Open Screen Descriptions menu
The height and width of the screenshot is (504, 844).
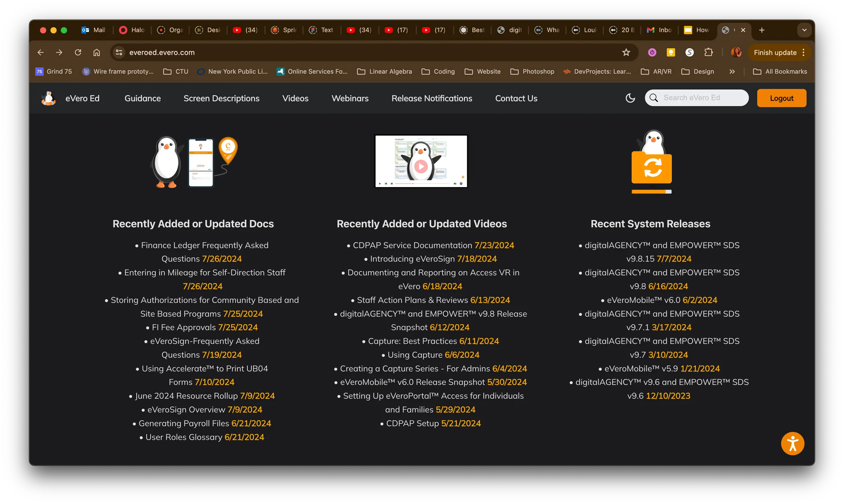point(221,98)
